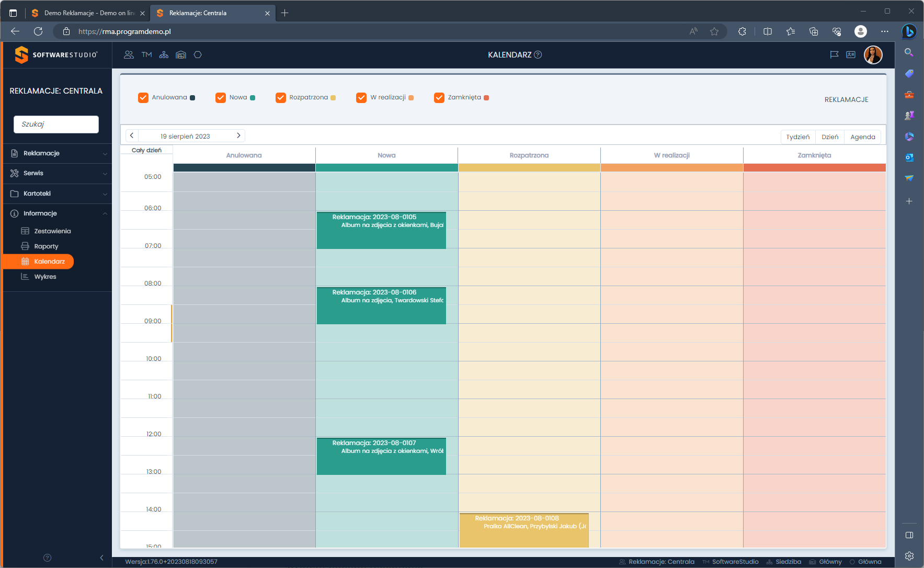Toggle the Rozpatrzona checkbox filter
924x568 pixels.
pyautogui.click(x=281, y=98)
